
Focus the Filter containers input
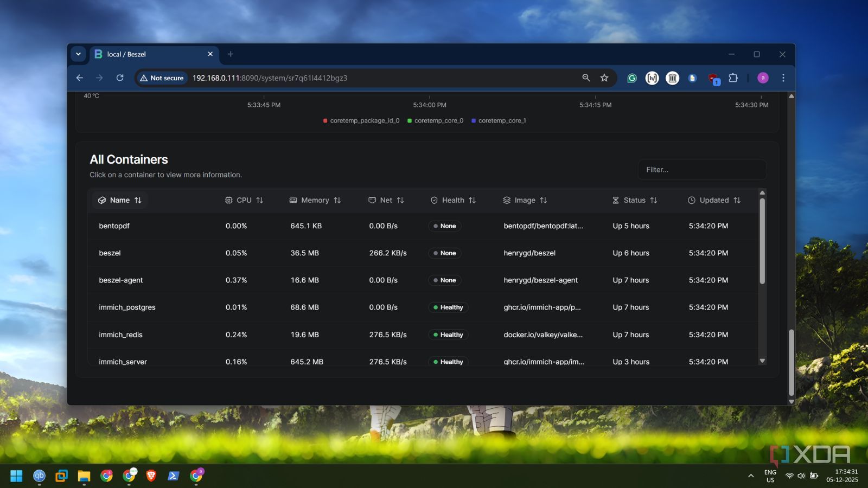tap(702, 170)
